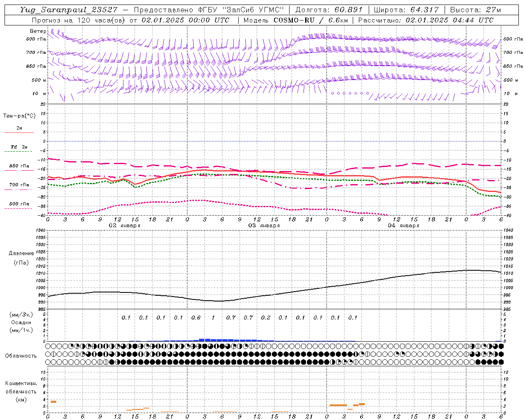The width and height of the screenshot is (525, 420).
Task: Click the '(мм/3ч.)' precipitation unit label
Action: (x=21, y=315)
